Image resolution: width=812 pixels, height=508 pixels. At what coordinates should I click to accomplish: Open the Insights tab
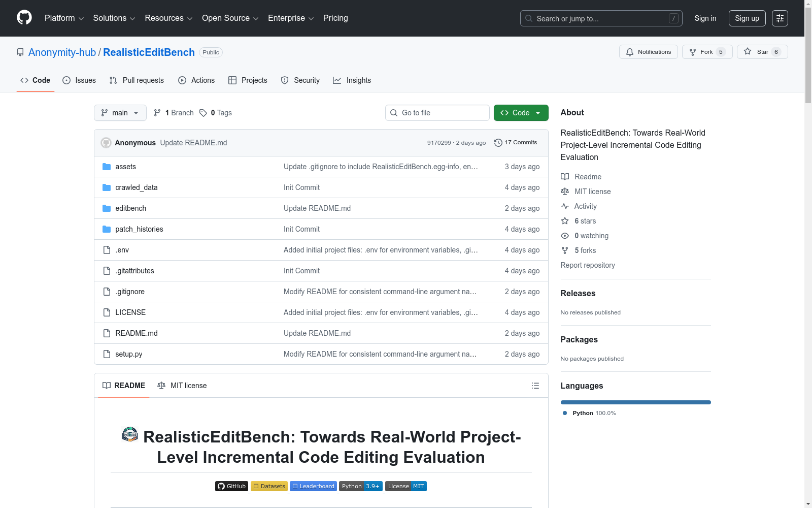click(x=352, y=80)
